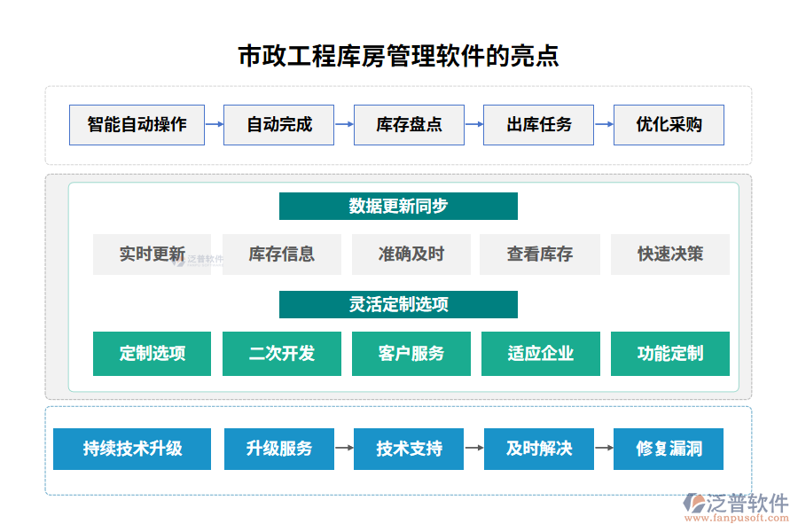Click the 功能定制 button
Image resolution: width=798 pixels, height=532 pixels.
[x=670, y=354]
